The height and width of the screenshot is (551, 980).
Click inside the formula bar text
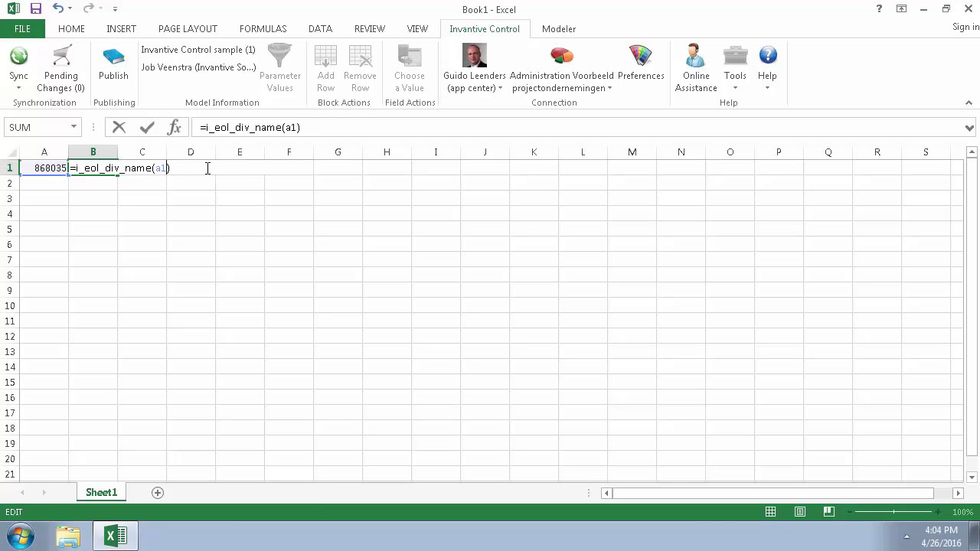(x=250, y=128)
